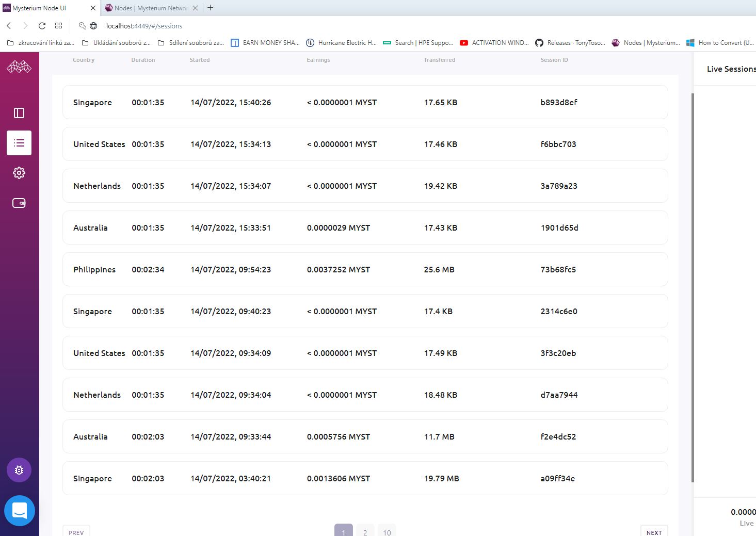Viewport: 756px width, 536px height.
Task: Go to page 10 in pagination
Action: 387,531
